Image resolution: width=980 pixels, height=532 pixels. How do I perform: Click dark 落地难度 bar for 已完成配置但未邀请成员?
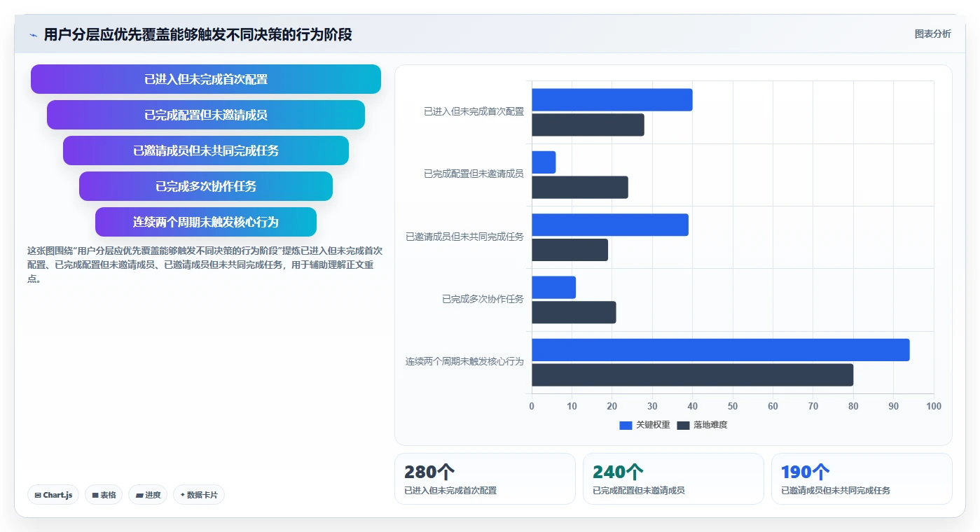(x=580, y=187)
